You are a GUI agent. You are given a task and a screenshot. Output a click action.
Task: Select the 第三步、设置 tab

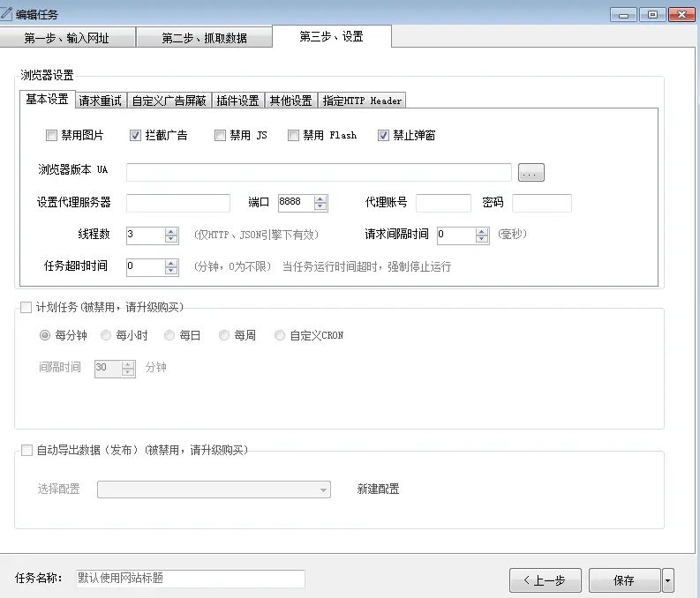coord(332,36)
